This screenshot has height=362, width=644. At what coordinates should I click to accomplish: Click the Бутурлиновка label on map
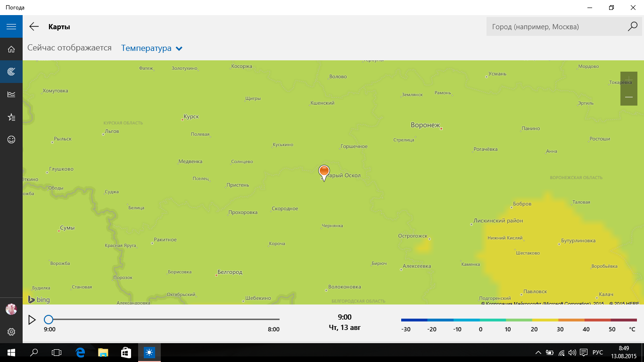point(578,241)
